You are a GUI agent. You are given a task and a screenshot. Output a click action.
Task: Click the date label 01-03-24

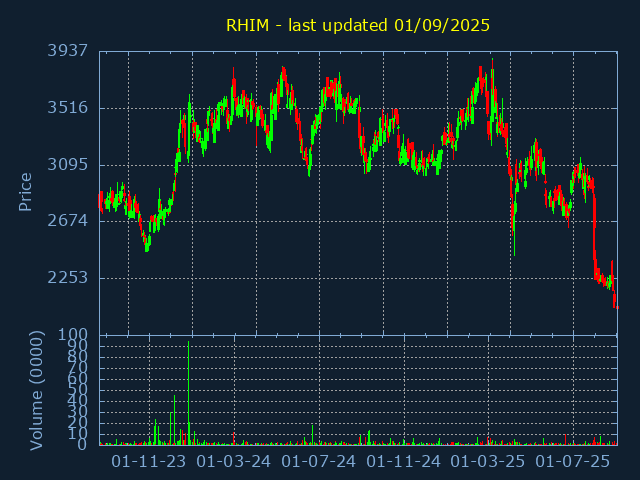(233, 462)
